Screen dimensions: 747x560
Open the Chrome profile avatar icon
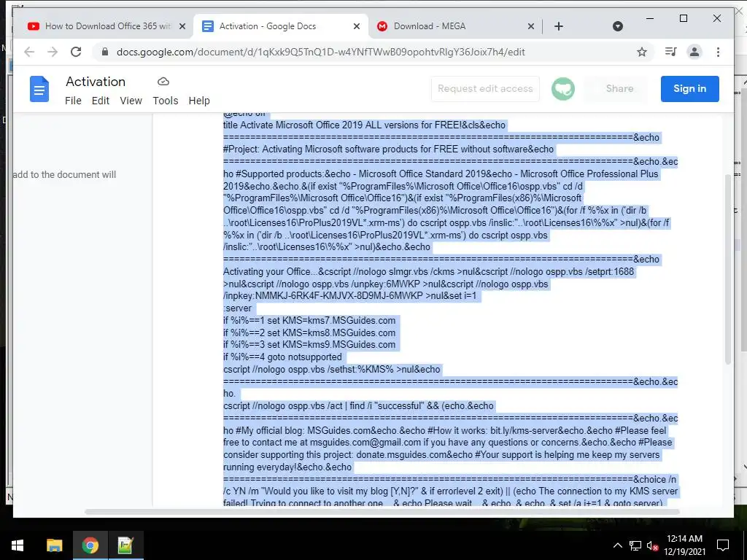coord(694,52)
